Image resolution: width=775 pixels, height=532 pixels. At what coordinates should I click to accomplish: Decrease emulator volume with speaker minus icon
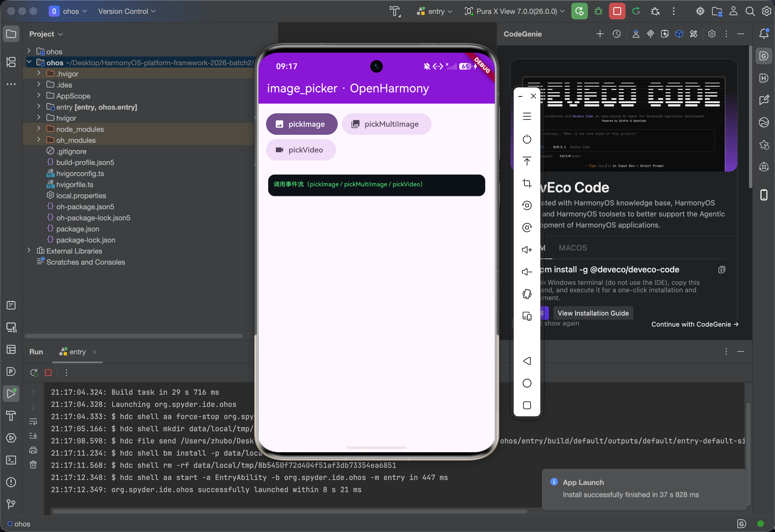[527, 272]
